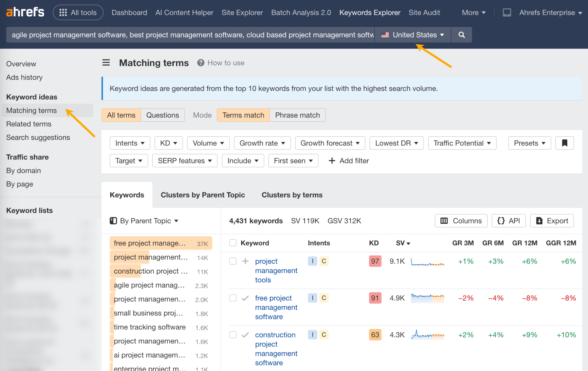Screen dimensions: 588x371
Task: Open the Columns settings
Action: tap(461, 221)
